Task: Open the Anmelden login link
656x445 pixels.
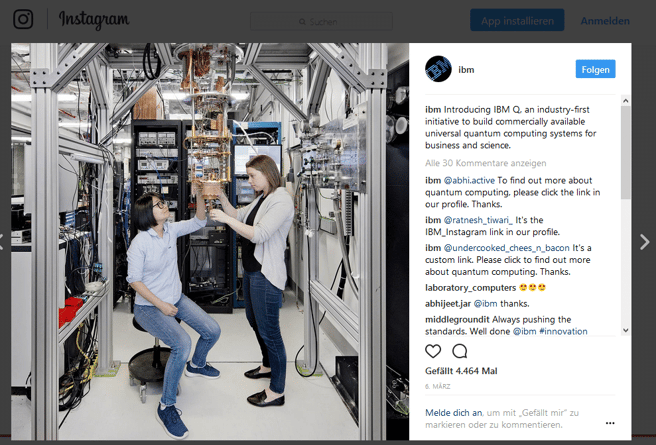Action: [x=605, y=21]
